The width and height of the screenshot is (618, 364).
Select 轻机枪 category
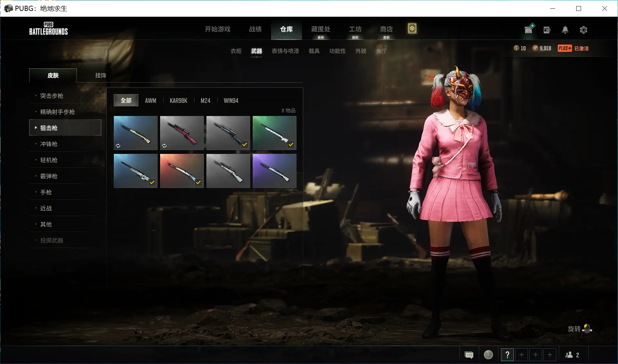(x=65, y=160)
